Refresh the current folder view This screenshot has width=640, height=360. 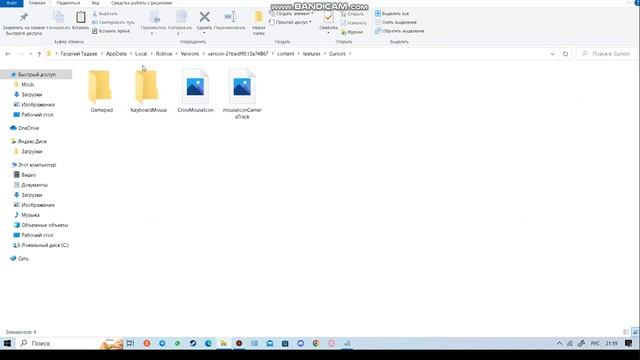click(x=565, y=54)
